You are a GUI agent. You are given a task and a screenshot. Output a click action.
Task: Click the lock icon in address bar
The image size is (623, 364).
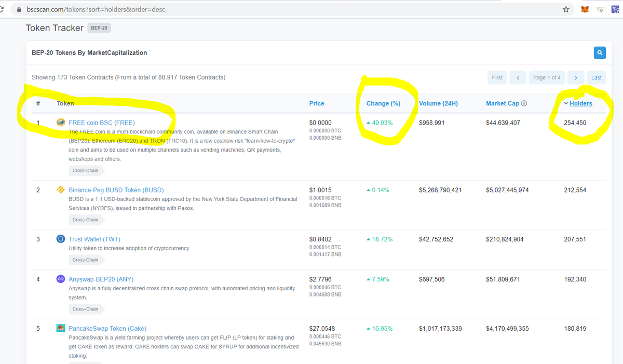[x=19, y=10]
